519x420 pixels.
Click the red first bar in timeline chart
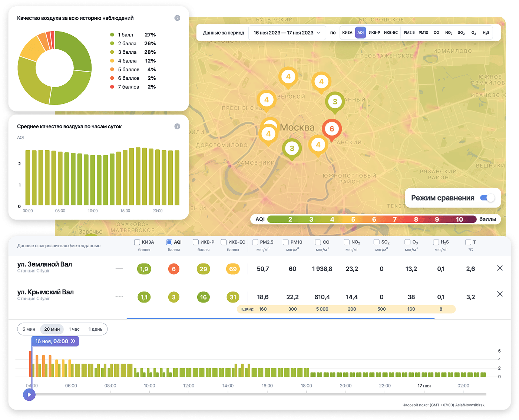(x=30, y=363)
